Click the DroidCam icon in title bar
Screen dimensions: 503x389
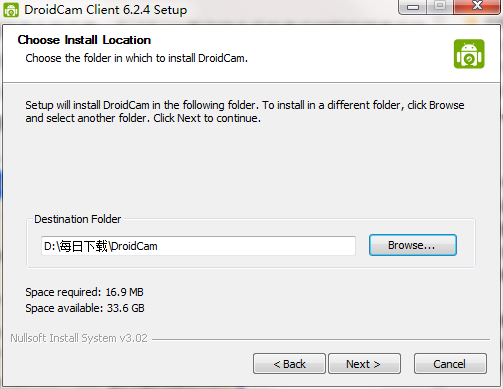click(x=11, y=10)
